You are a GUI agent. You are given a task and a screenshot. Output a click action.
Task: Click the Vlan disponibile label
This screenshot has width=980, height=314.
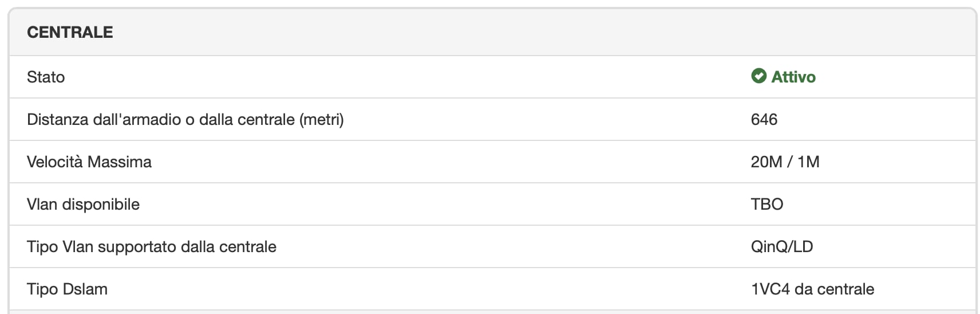[x=83, y=204]
